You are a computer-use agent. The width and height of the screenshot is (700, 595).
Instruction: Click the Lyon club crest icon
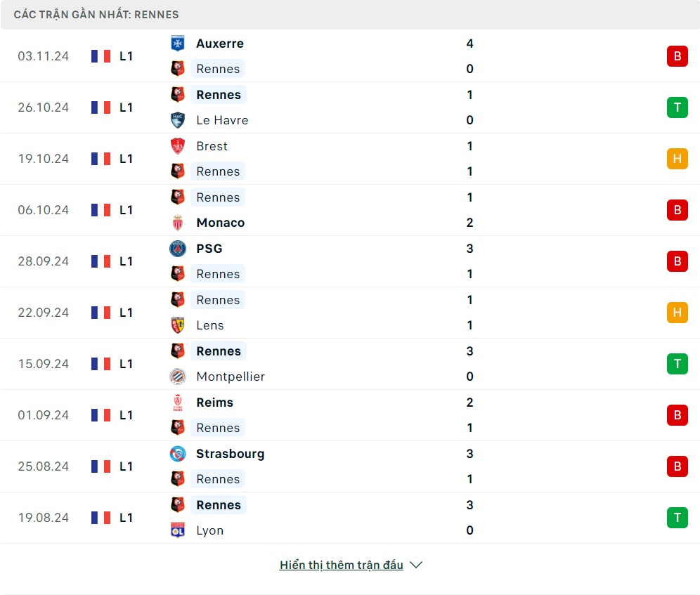click(x=178, y=530)
